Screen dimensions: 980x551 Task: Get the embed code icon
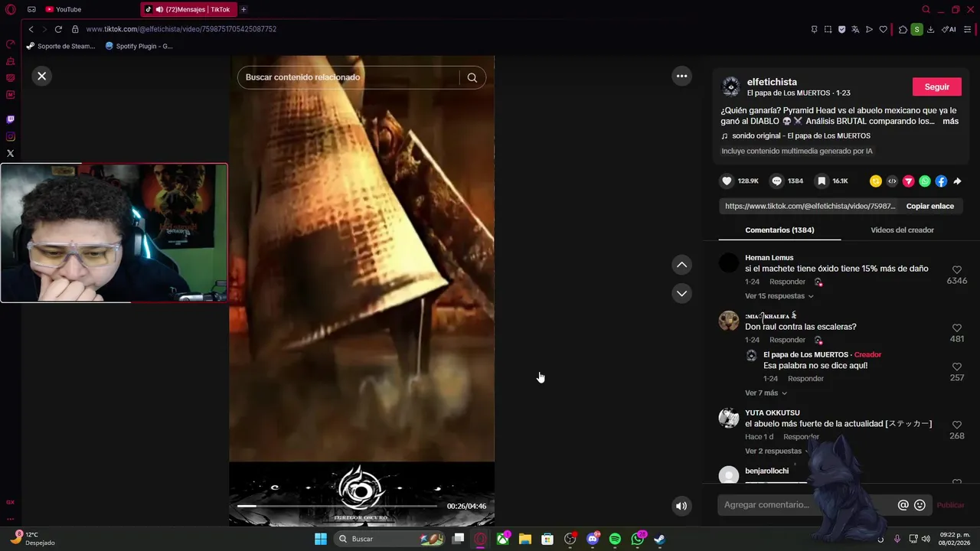[x=892, y=181]
